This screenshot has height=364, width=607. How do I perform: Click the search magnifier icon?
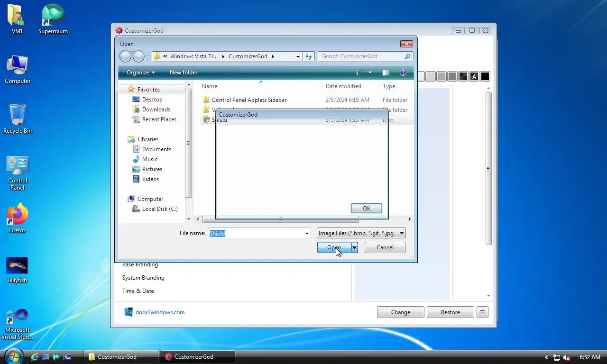(407, 56)
